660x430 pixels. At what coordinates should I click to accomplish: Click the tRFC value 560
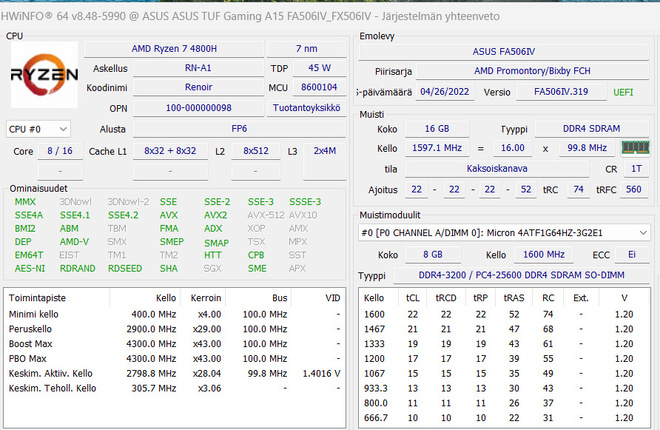click(x=633, y=190)
